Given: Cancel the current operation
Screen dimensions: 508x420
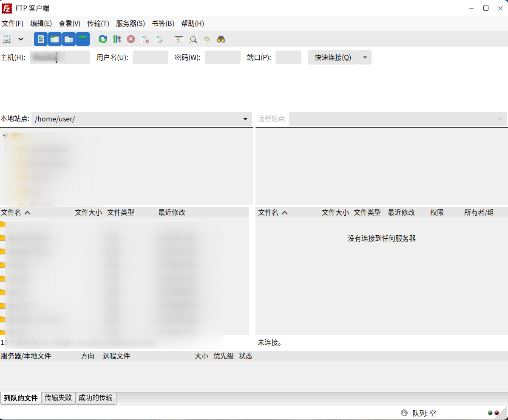Looking at the screenshot, I should click(131, 39).
